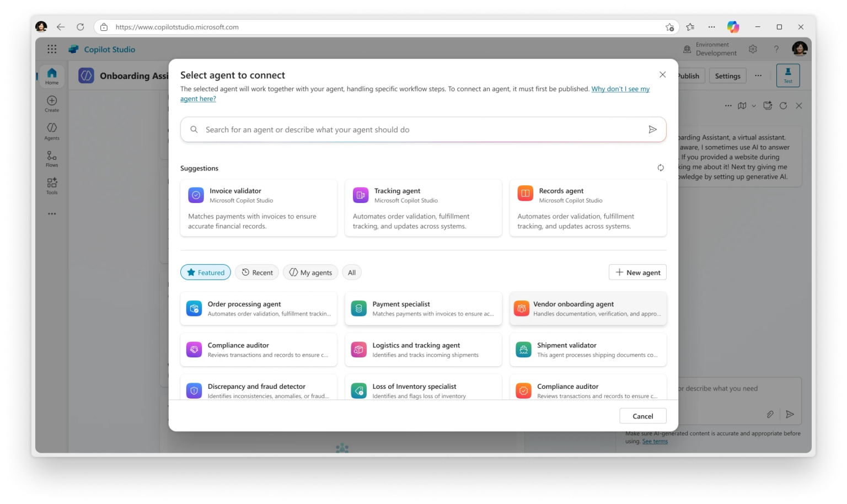The height and width of the screenshot is (504, 847).
Task: Open Agents in the left sidebar
Action: 52,131
